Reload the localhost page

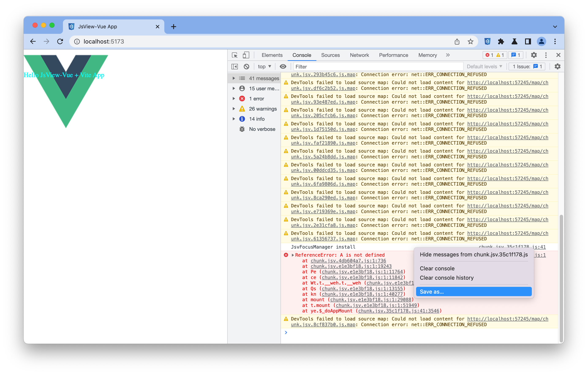coord(60,42)
